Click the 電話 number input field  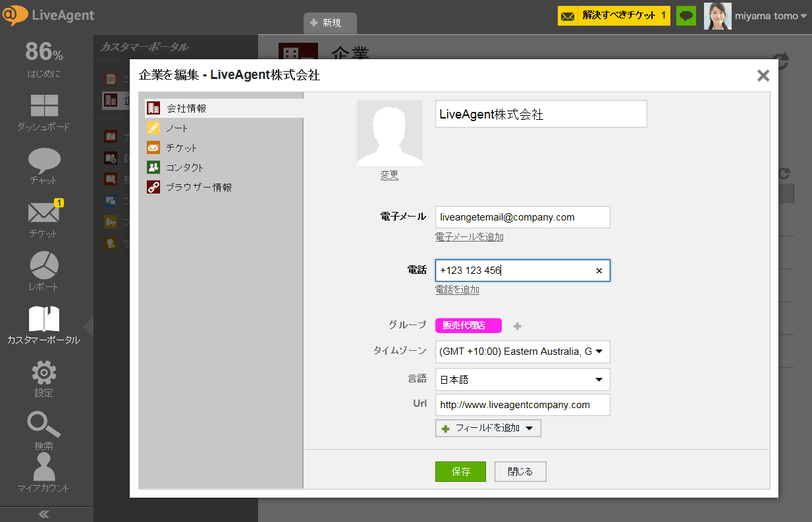click(x=523, y=271)
